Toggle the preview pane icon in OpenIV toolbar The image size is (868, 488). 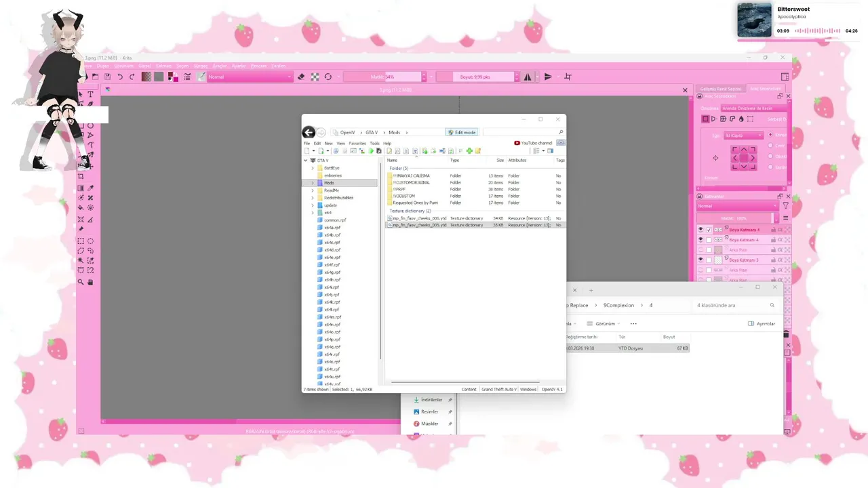550,151
